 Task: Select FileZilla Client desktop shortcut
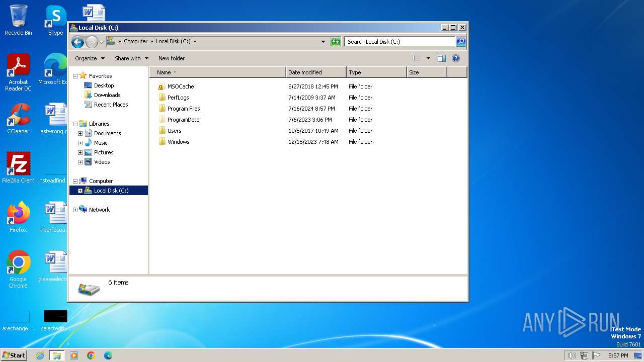(18, 168)
